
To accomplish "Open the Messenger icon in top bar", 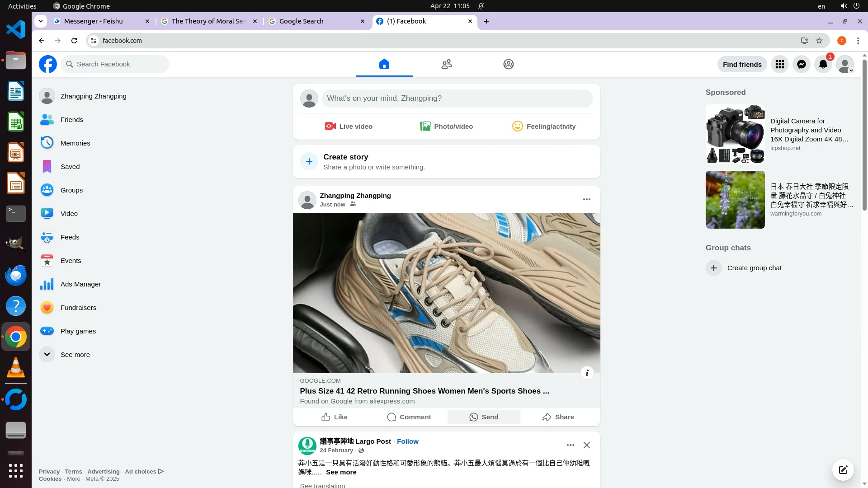I will point(801,64).
